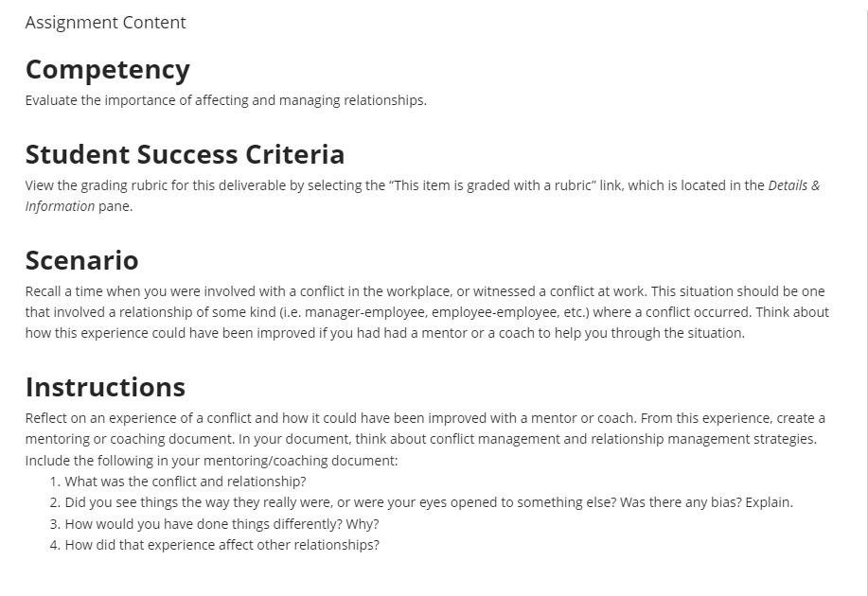The image size is (868, 596).
Task: Click the line 'mentoring or coaching document. In your document'
Action: click(x=420, y=439)
